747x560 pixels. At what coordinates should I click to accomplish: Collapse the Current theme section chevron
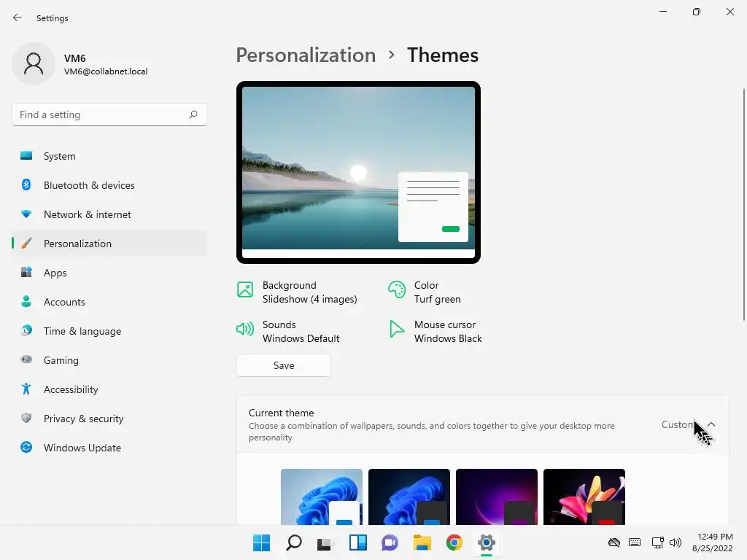pyautogui.click(x=711, y=424)
